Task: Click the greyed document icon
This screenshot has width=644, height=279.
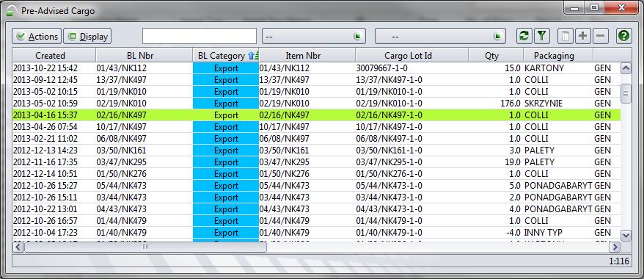Action: [x=565, y=36]
